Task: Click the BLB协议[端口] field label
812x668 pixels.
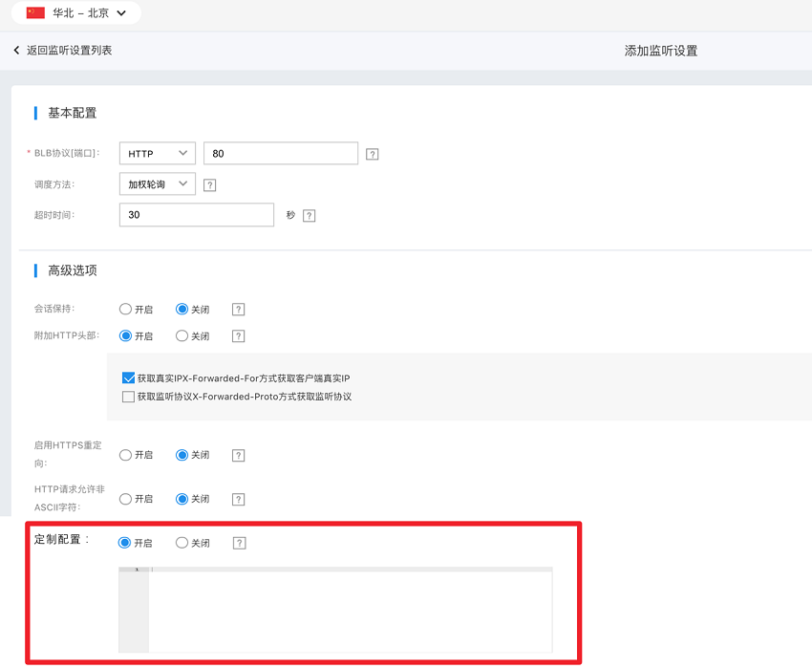Action: 66,154
